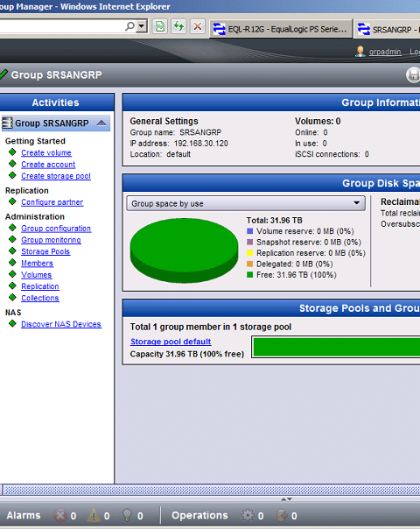This screenshot has height=529, width=420.
Task: Click the grpadmin user link
Action: click(x=385, y=52)
